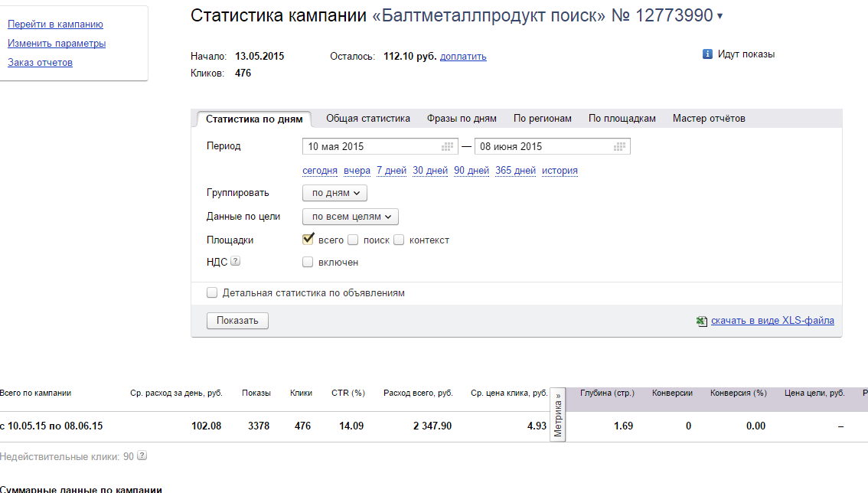Open the calendar for the period start date
Viewport: 868px width, 493px height.
(445, 145)
